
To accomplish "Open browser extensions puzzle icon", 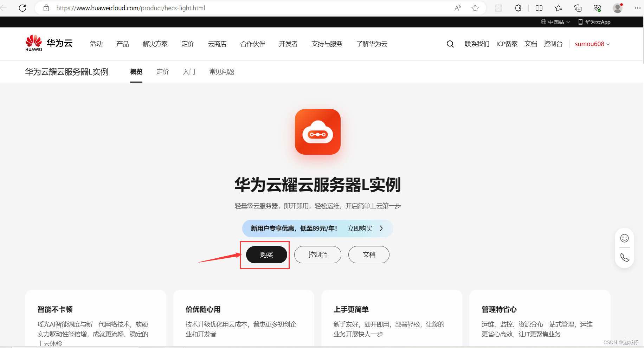I will pyautogui.click(x=518, y=8).
